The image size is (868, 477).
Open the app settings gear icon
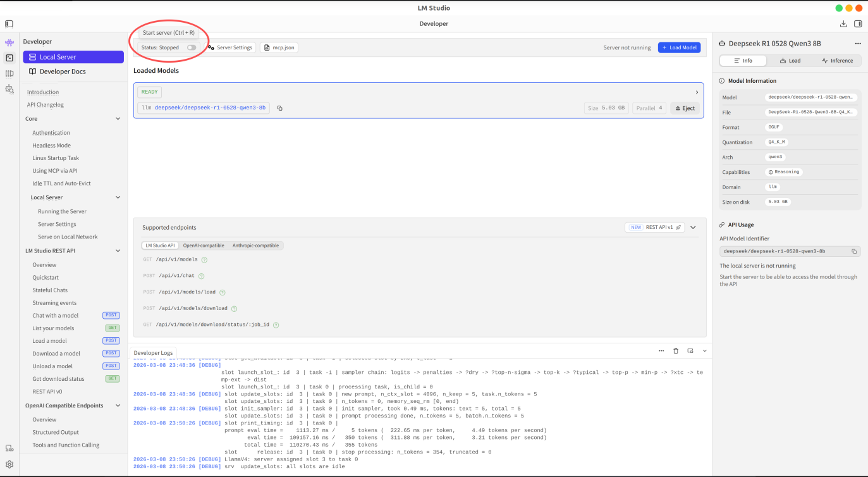click(x=9, y=464)
